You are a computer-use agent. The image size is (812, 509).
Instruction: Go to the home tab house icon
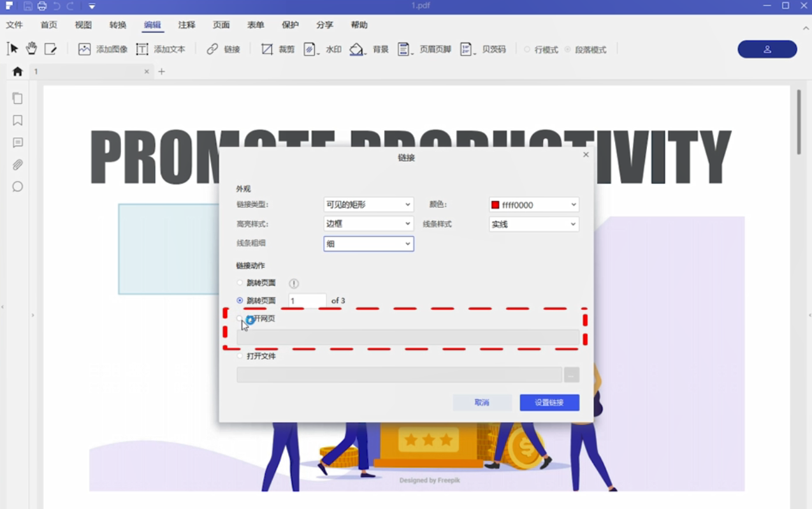coord(17,71)
